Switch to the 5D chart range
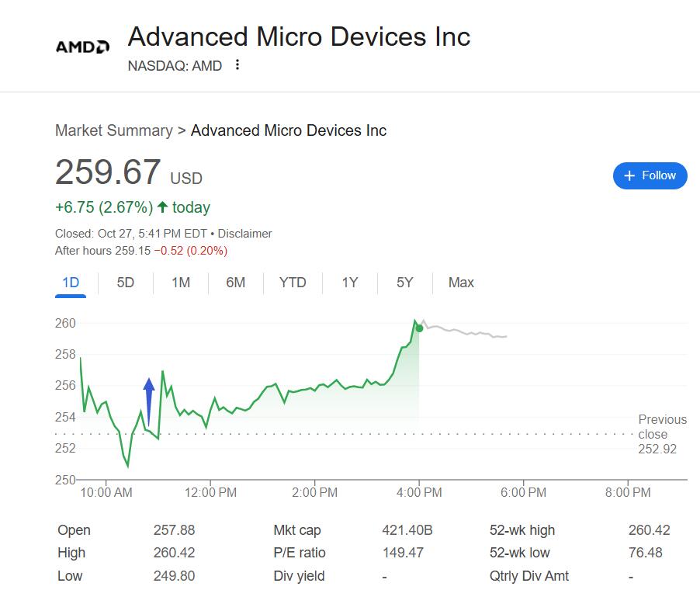The image size is (700, 590). pyautogui.click(x=126, y=283)
